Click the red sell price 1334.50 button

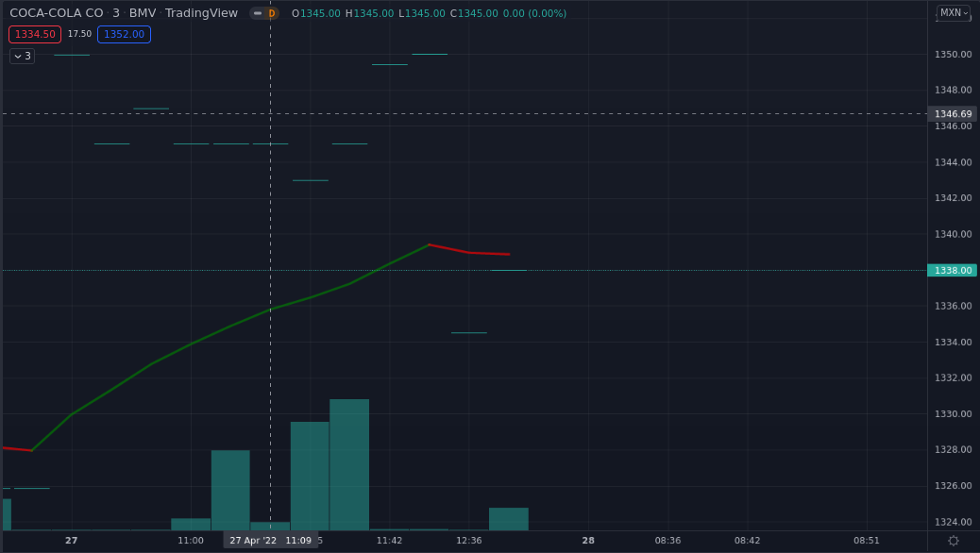point(35,34)
